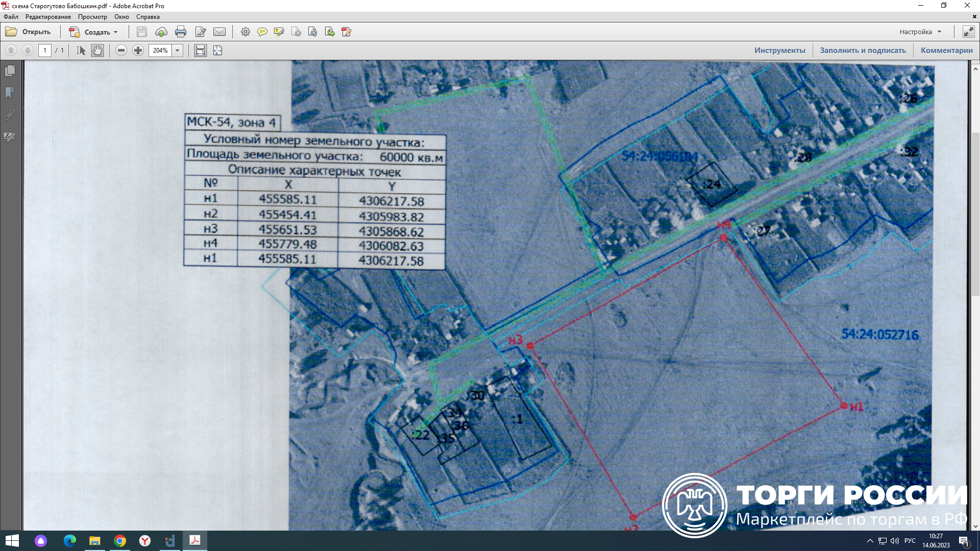This screenshot has width=980, height=551.
Task: Click the send by email envelope icon
Action: [219, 32]
